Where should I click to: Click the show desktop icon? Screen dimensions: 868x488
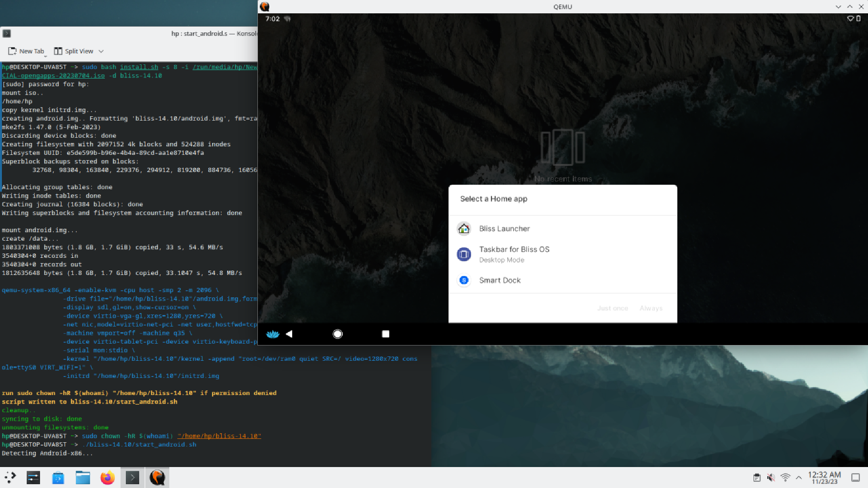coord(856,478)
